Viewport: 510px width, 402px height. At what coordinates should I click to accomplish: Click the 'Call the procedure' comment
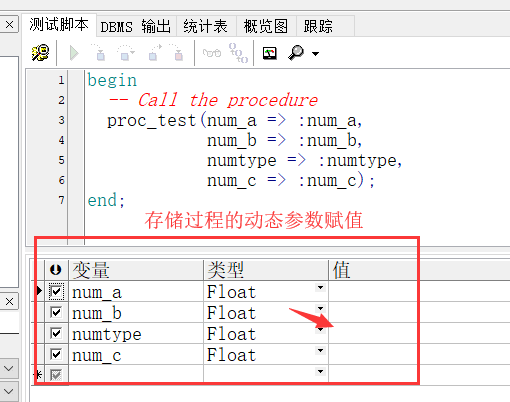[228, 100]
